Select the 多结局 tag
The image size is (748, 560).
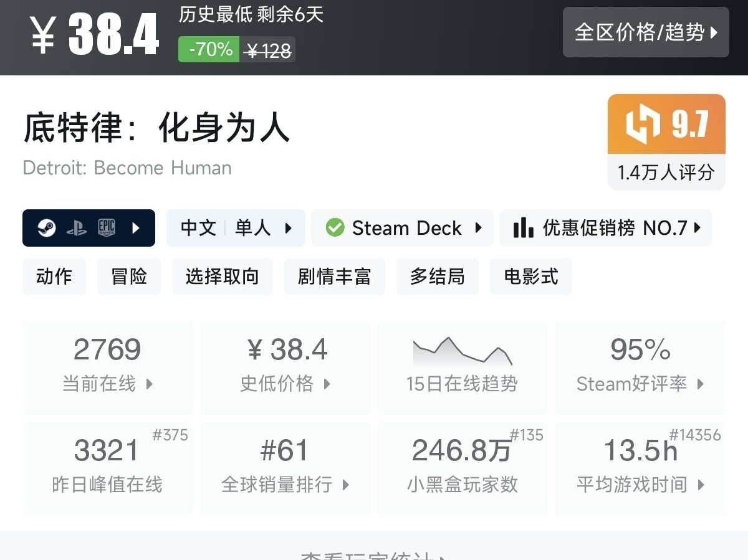(x=438, y=277)
